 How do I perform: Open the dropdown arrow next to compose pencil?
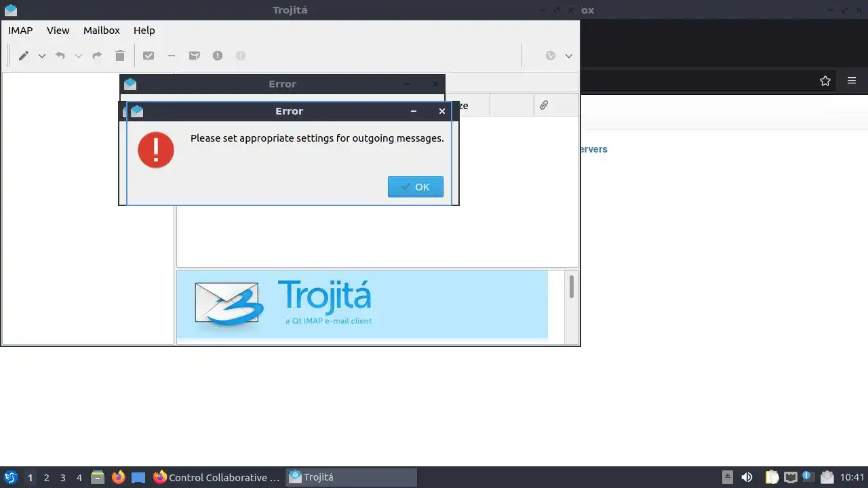pyautogui.click(x=41, y=56)
